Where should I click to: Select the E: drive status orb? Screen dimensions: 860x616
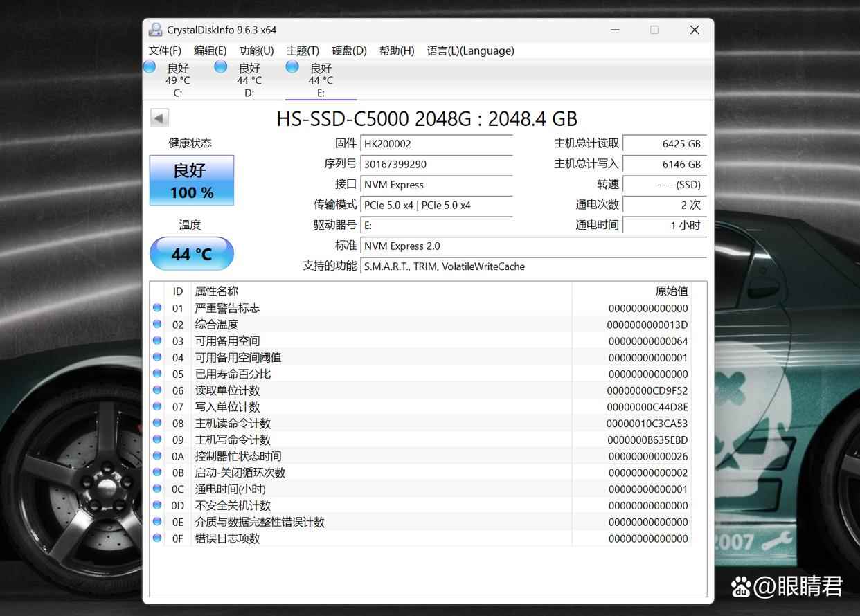(x=292, y=66)
